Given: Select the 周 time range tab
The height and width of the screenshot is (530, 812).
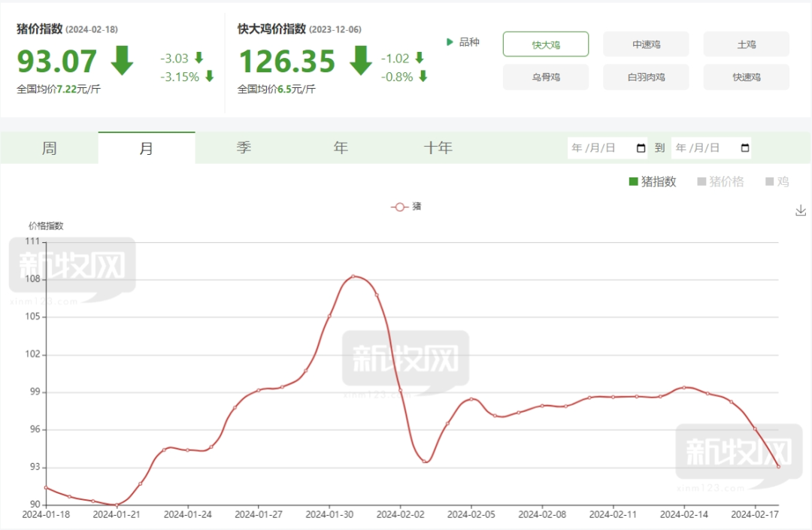Looking at the screenshot, I should pos(49,148).
